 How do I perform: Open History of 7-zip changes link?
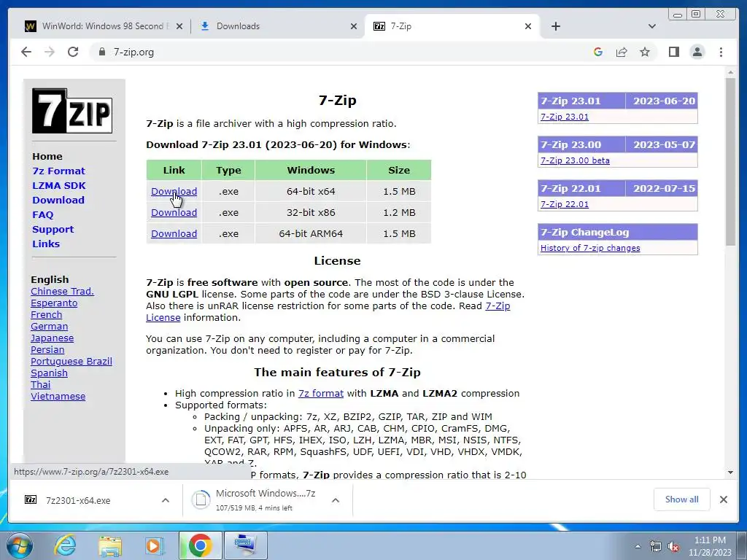[590, 248]
